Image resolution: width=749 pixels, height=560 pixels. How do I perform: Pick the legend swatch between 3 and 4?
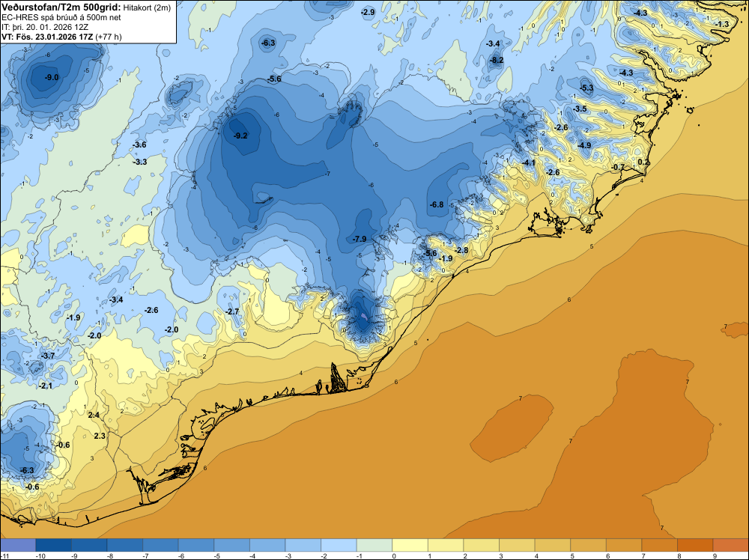[518, 544]
